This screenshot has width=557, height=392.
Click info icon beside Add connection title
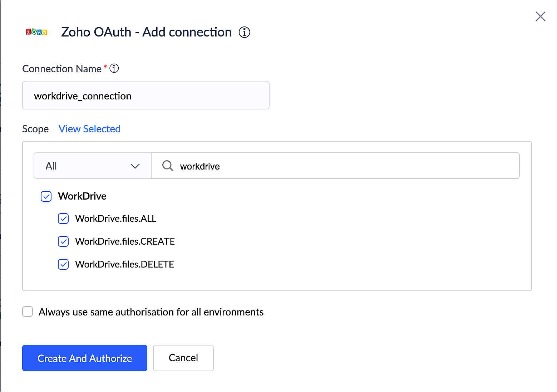tap(245, 32)
